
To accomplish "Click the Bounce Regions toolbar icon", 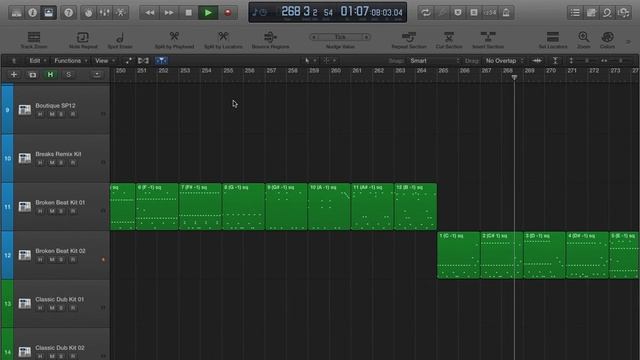I will point(270,37).
